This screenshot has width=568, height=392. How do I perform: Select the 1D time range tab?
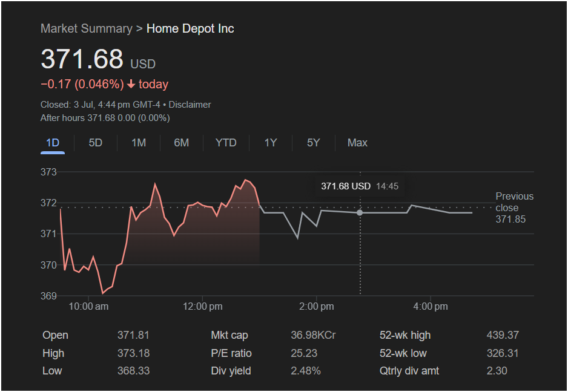coord(53,143)
